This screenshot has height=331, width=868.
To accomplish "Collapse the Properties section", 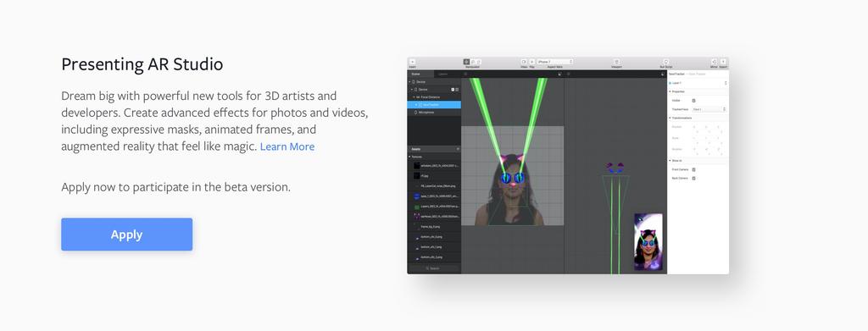I will (670, 91).
